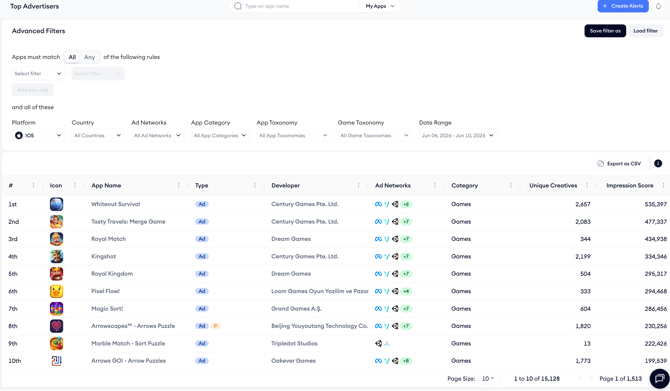Sort by the Category column header
Screen dimensions: 670x391
[x=464, y=185]
